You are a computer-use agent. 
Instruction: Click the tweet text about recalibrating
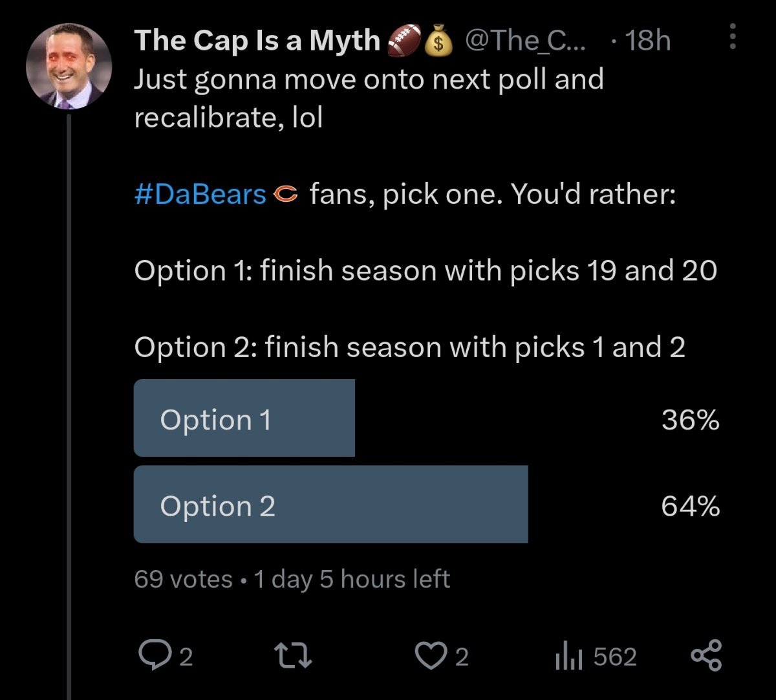(369, 98)
